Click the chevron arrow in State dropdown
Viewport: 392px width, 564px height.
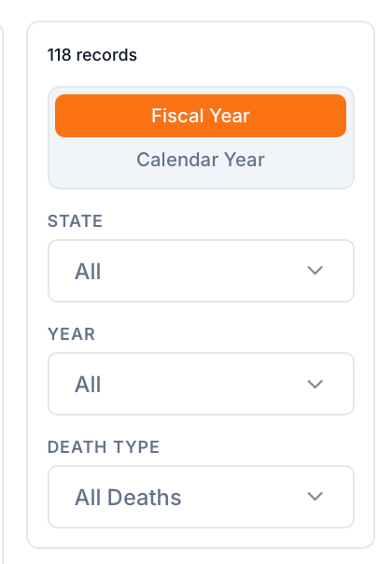click(x=315, y=271)
